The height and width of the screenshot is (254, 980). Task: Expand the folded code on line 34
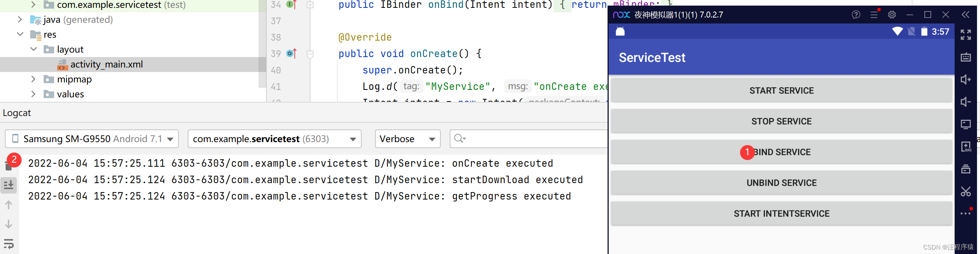[x=310, y=5]
